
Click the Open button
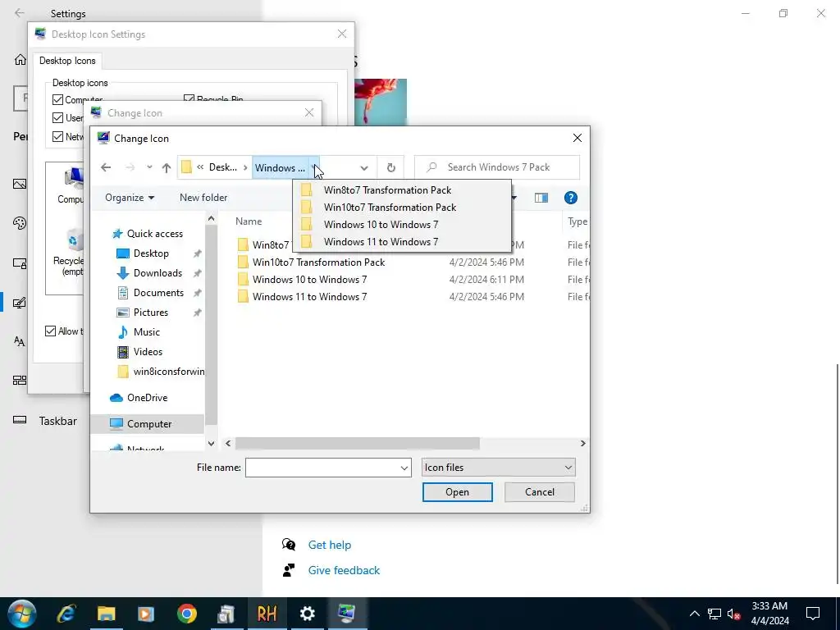(457, 492)
